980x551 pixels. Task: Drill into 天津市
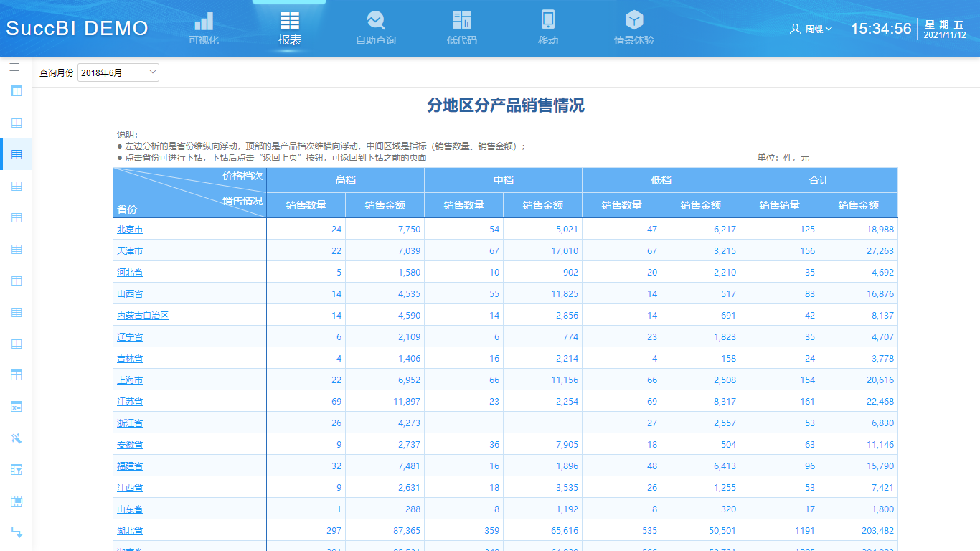(x=130, y=251)
